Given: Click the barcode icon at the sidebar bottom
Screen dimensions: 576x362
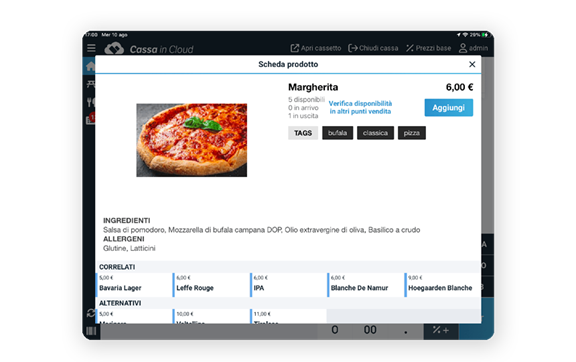Looking at the screenshot, I should tap(91, 331).
